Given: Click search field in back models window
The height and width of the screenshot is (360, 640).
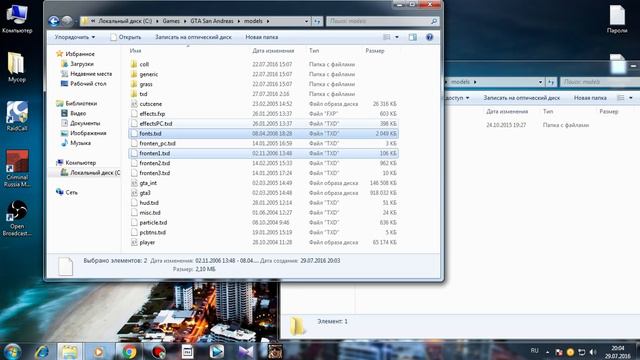Looking at the screenshot, I should (x=600, y=82).
